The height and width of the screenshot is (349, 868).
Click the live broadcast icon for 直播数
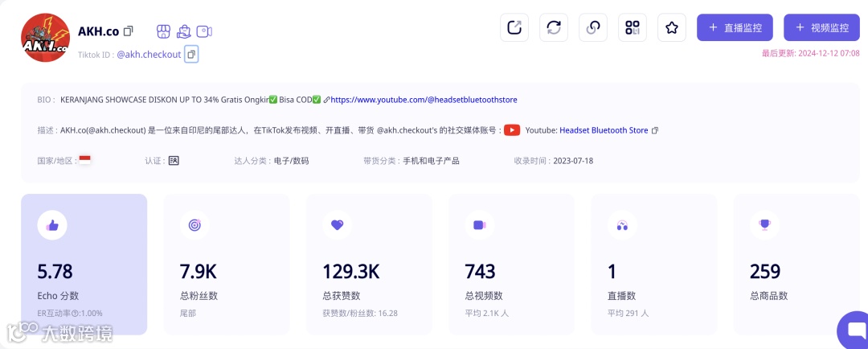[622, 225]
